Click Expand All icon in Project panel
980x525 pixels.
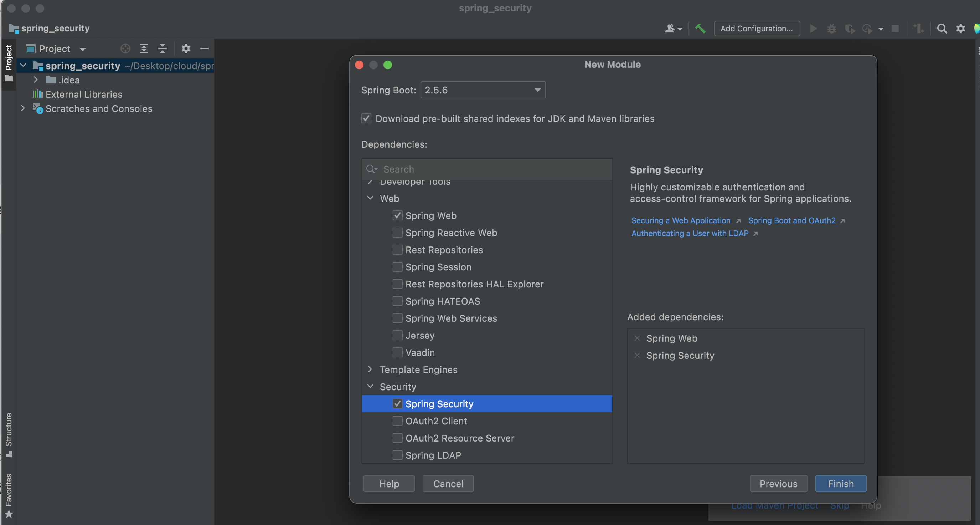click(x=144, y=49)
